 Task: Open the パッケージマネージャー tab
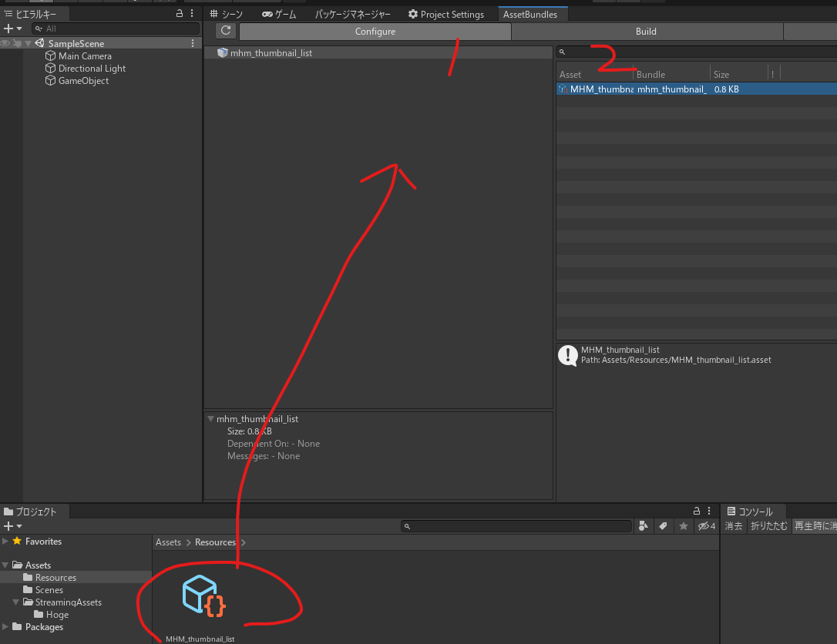(x=352, y=15)
